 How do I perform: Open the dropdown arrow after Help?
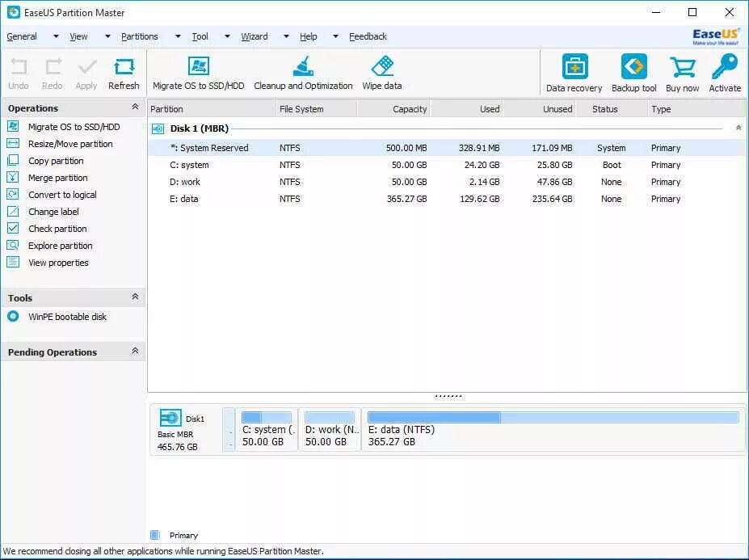click(336, 36)
